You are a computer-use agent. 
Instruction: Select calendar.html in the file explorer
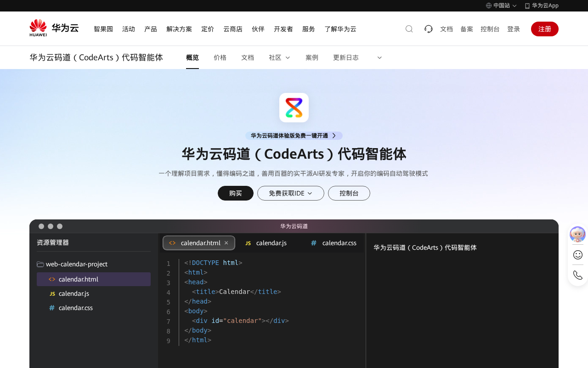(x=94, y=279)
